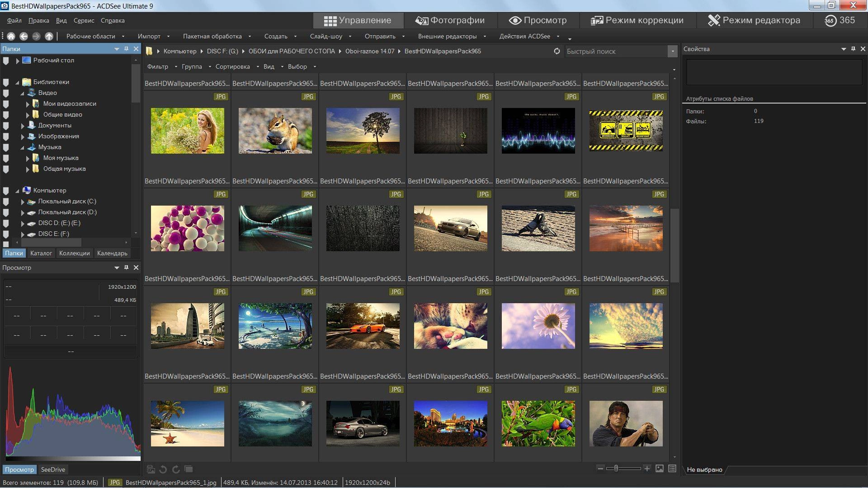Refresh the file list with the refresh icon
Image resolution: width=868 pixels, height=488 pixels.
pos(557,51)
